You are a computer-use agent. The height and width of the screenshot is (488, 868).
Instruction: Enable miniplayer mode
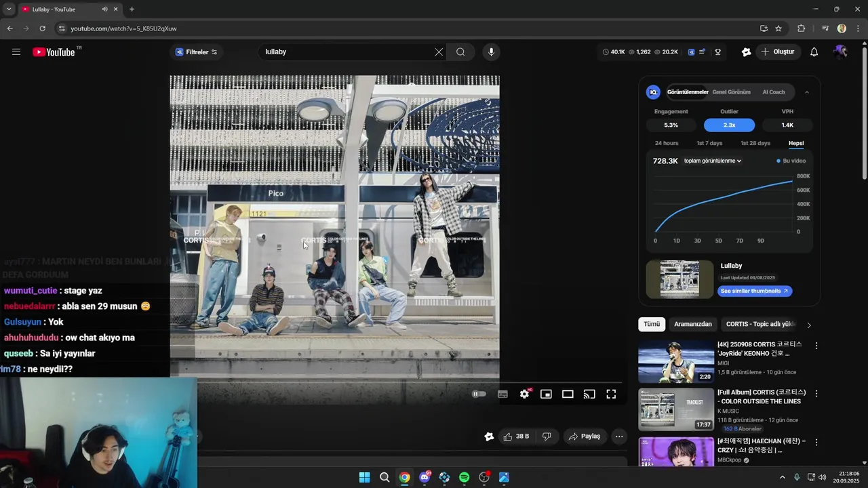[546, 394]
